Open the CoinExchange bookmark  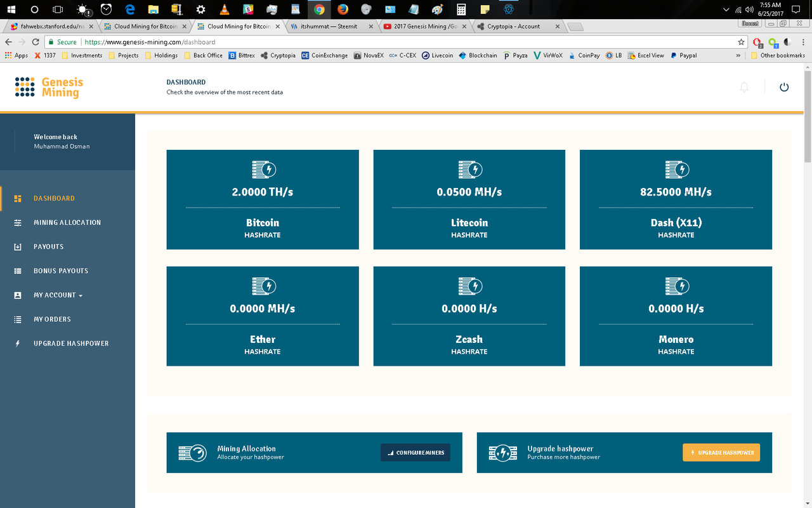(325, 55)
